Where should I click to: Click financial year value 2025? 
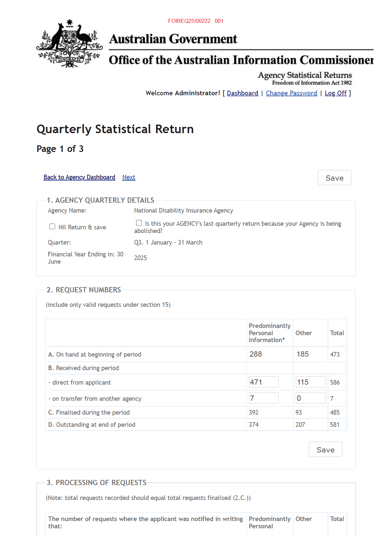click(x=140, y=258)
